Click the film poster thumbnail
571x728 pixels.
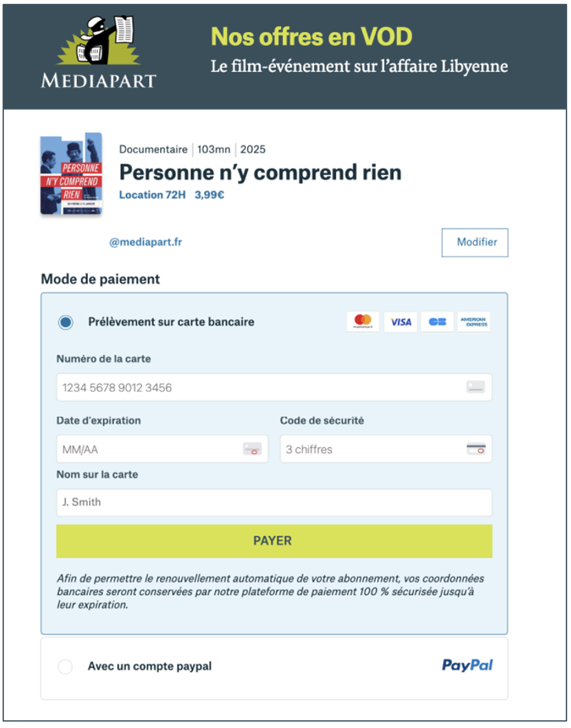71,174
